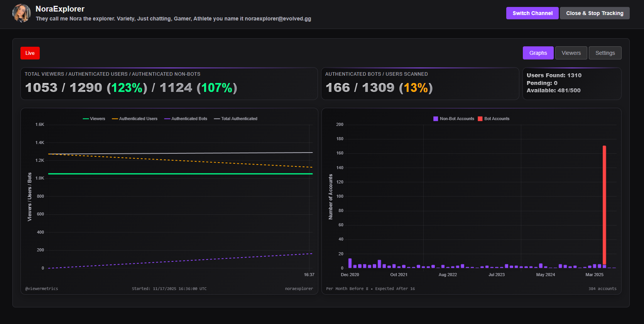The height and width of the screenshot is (324, 644).
Task: Click the 123% authenticated percentage
Action: click(127, 88)
